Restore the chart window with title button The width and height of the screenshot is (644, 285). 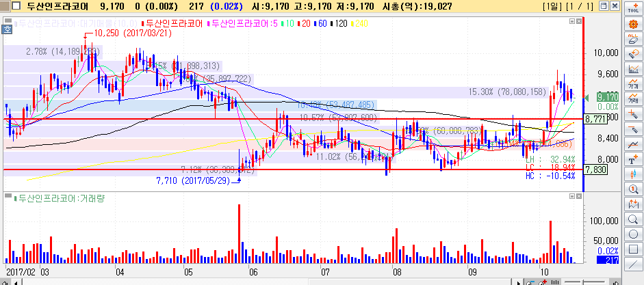(604, 5)
